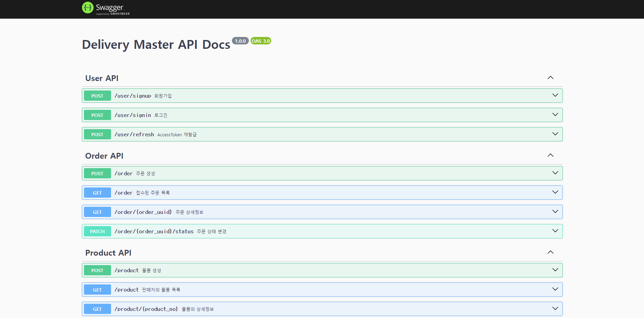Screen dimensions: 644x318
Task: Collapse the User API section
Action: [x=550, y=78]
